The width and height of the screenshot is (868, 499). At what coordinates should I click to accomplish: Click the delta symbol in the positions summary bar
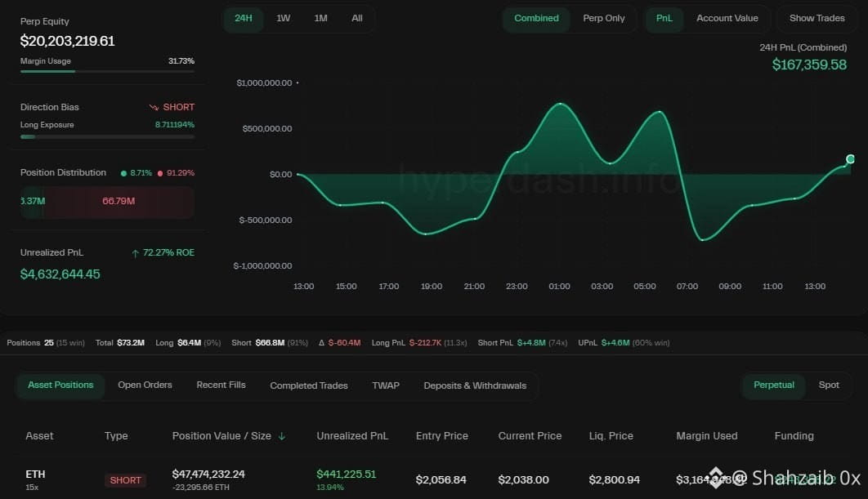coord(322,343)
